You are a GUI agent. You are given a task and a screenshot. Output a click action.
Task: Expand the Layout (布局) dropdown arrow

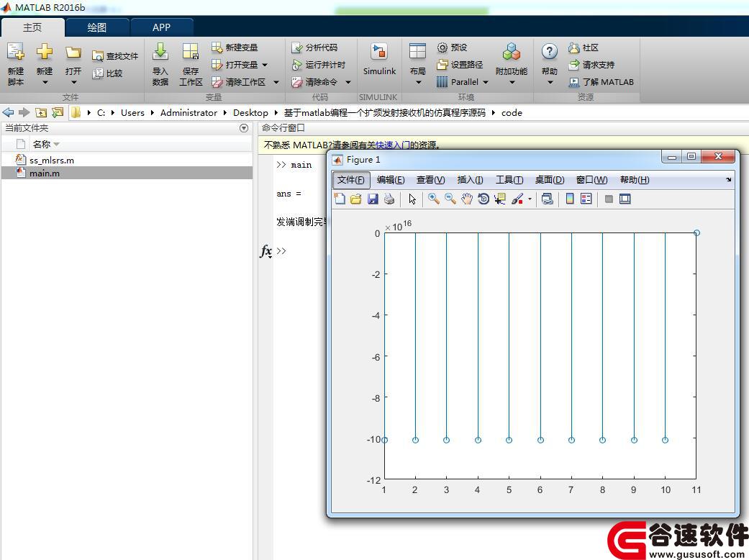click(x=419, y=83)
